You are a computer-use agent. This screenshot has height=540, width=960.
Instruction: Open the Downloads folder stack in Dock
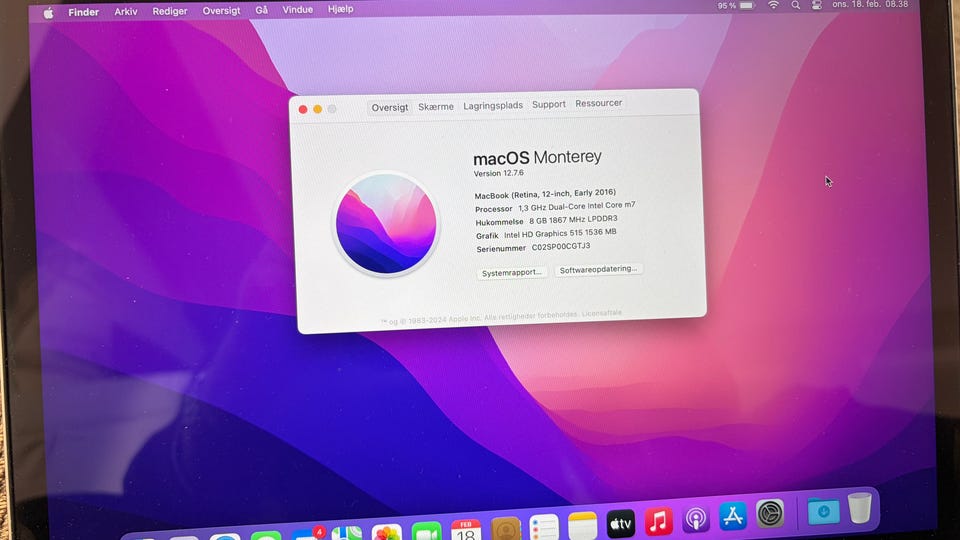[823, 510]
